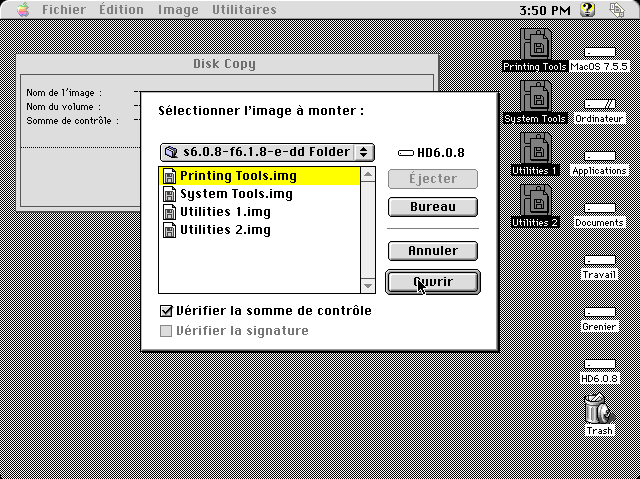Viewport: 640px width, 479px height.
Task: Click the Trash icon on the desktop
Action: [x=599, y=412]
